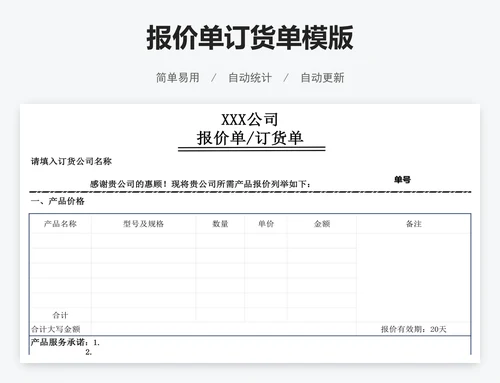The height and width of the screenshot is (383, 500).
Task: Click the 简单易用 subtitle text
Action: tap(178, 78)
